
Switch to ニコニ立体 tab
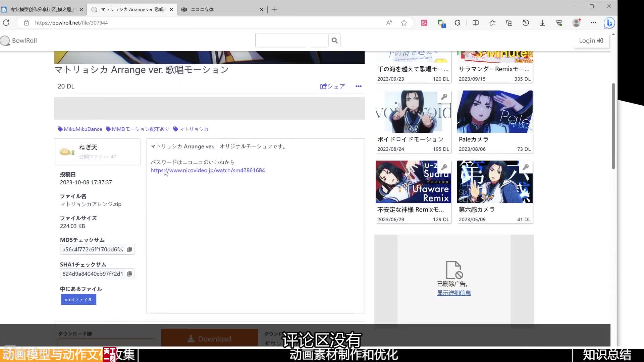coord(221,9)
